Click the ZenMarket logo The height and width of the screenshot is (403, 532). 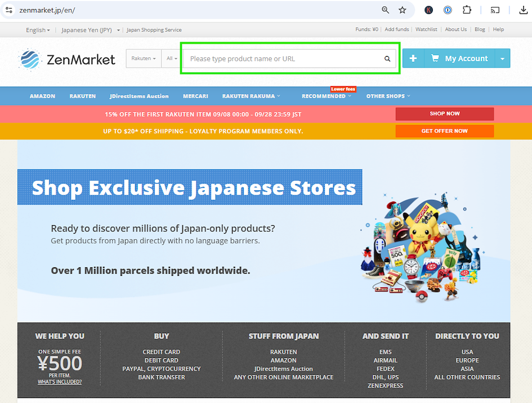(66, 59)
